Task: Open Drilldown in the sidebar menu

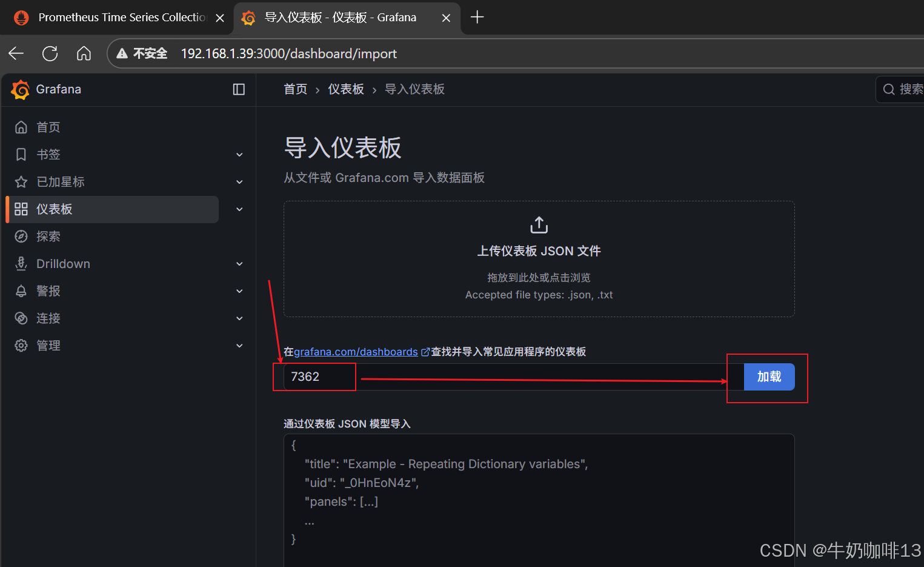Action: [63, 264]
